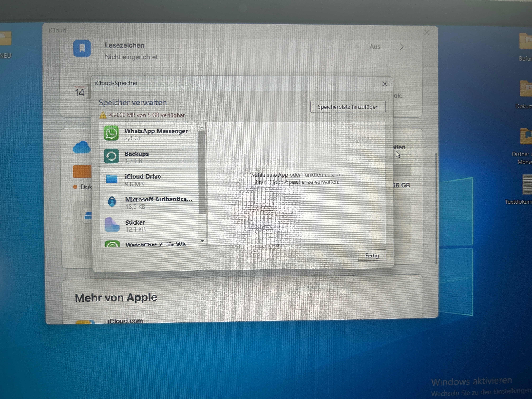Open Lesezeichen settings via the chevron
The image size is (532, 399).
401,47
